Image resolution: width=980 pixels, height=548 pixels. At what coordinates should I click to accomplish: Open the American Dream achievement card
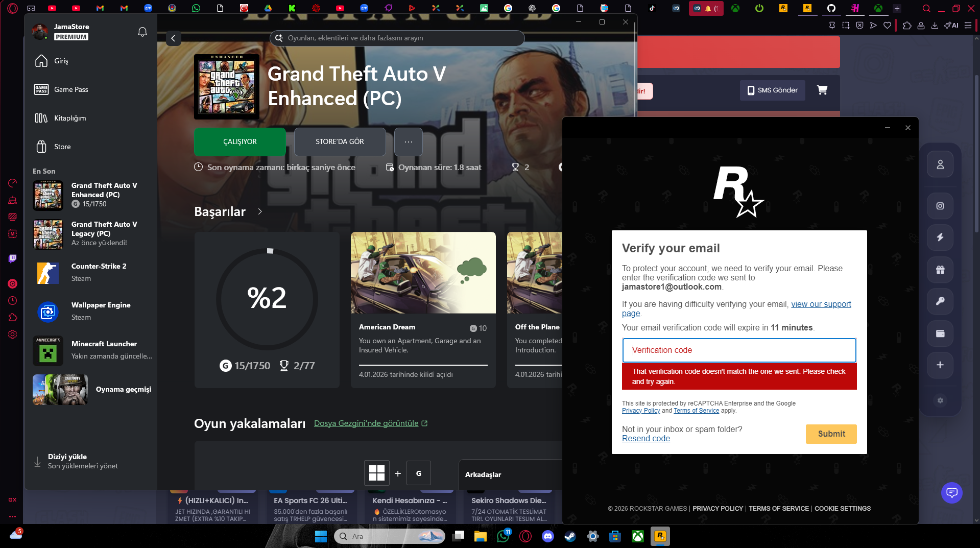[423, 309]
